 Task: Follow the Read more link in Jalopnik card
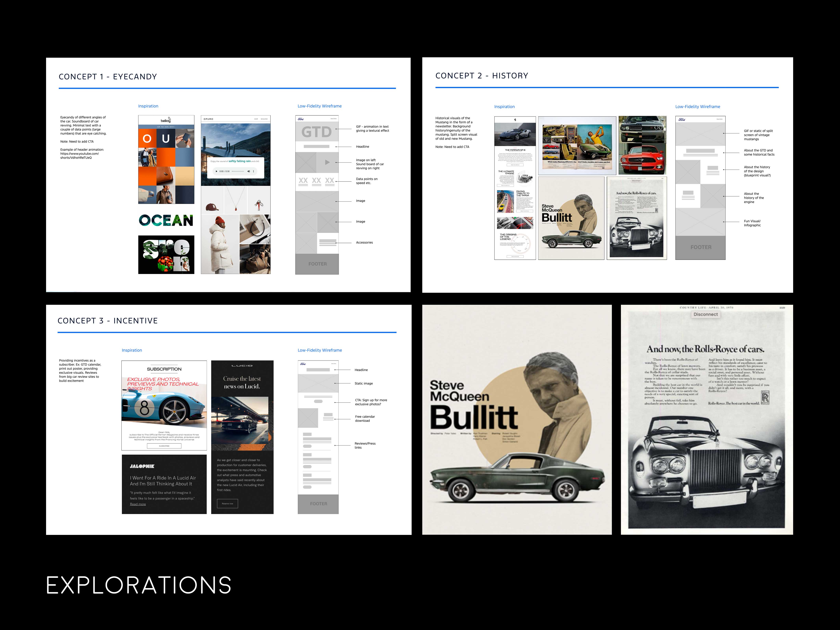click(138, 504)
